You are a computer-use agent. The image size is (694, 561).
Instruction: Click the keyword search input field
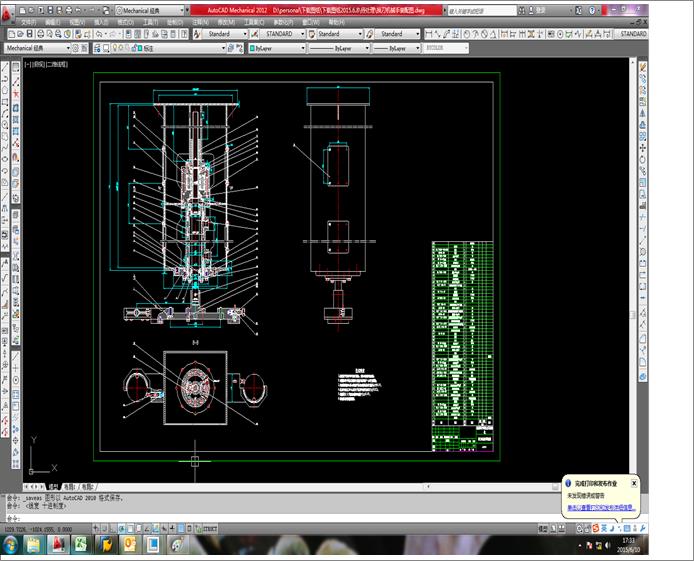click(482, 10)
